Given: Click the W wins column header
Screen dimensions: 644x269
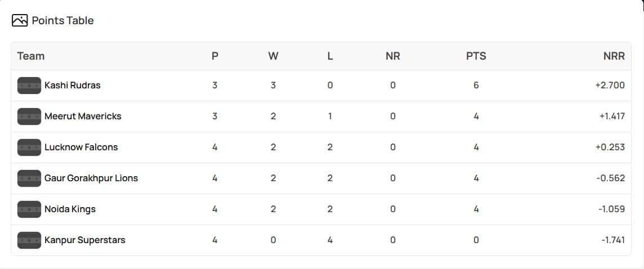Looking at the screenshot, I should point(274,56).
